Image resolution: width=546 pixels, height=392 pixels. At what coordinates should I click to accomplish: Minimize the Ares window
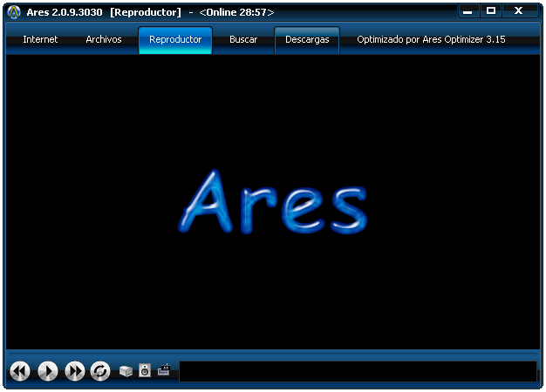[468, 11]
